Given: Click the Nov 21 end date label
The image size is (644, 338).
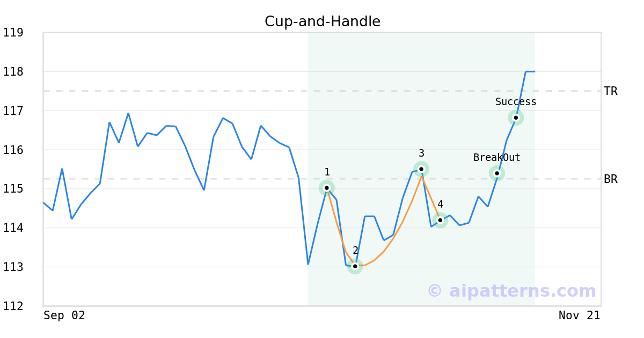Looking at the screenshot, I should point(579,315).
